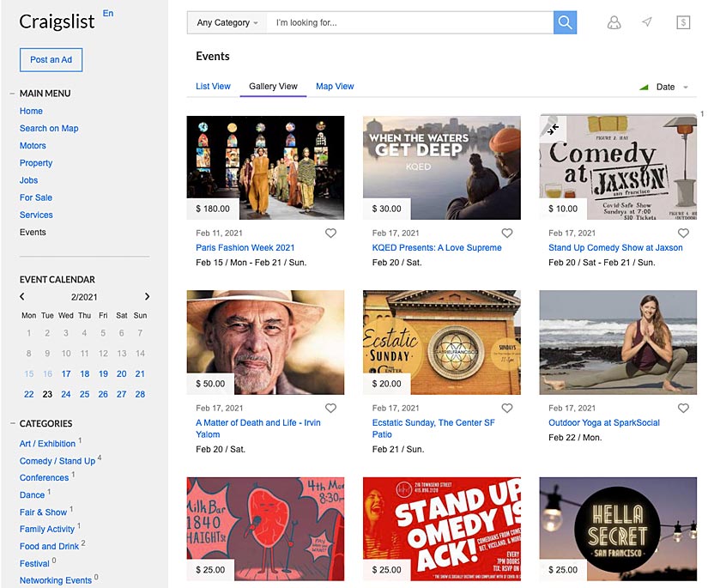Filter by Conferences category
Image resolution: width=708 pixels, height=588 pixels.
pyautogui.click(x=45, y=478)
